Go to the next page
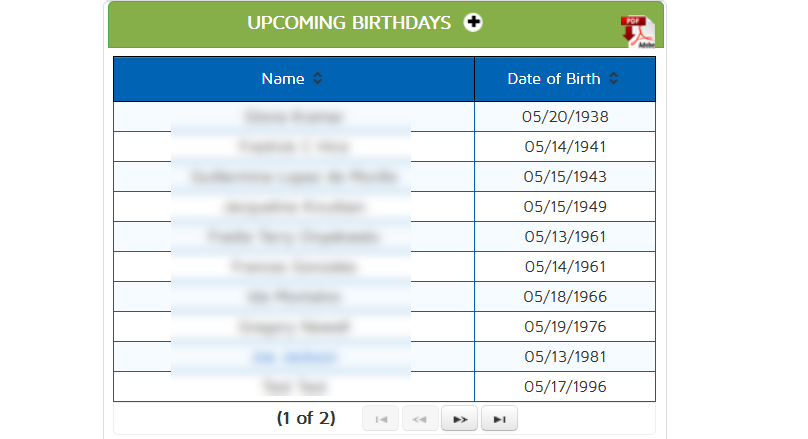The height and width of the screenshot is (439, 808). click(x=459, y=419)
